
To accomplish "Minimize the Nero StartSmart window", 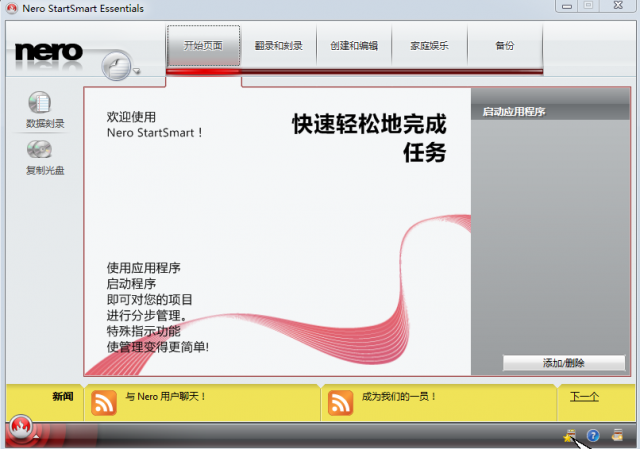I will pos(567,6).
